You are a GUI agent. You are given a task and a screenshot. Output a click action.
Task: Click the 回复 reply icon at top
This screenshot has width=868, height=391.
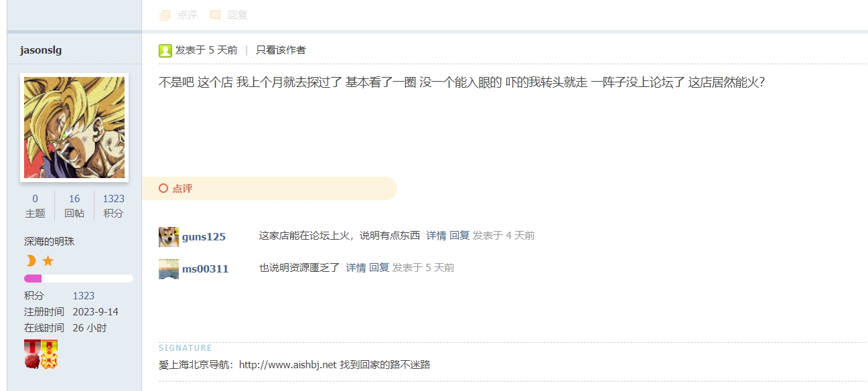pos(215,15)
